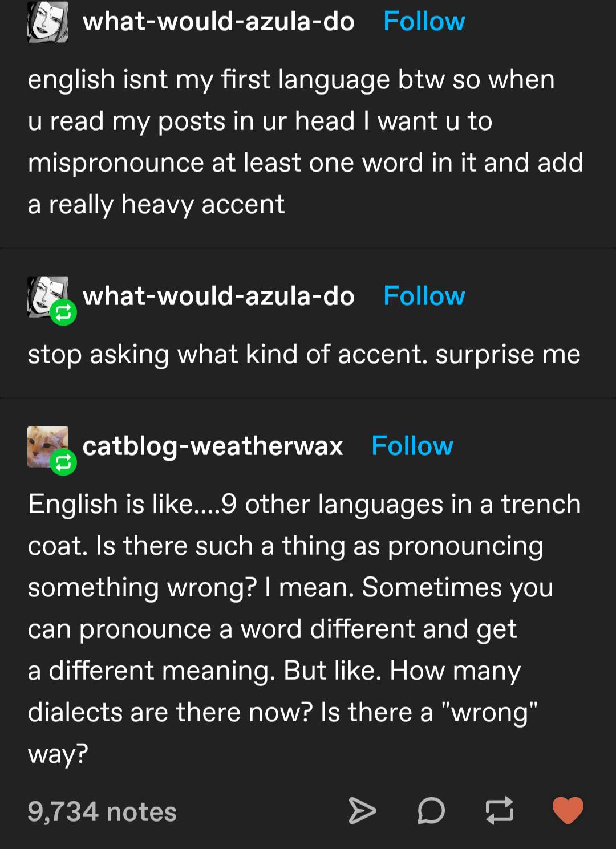Click green reblog badge on second what-would-azula-do avatar
Viewport: 616px width, 849px height.
click(x=63, y=312)
